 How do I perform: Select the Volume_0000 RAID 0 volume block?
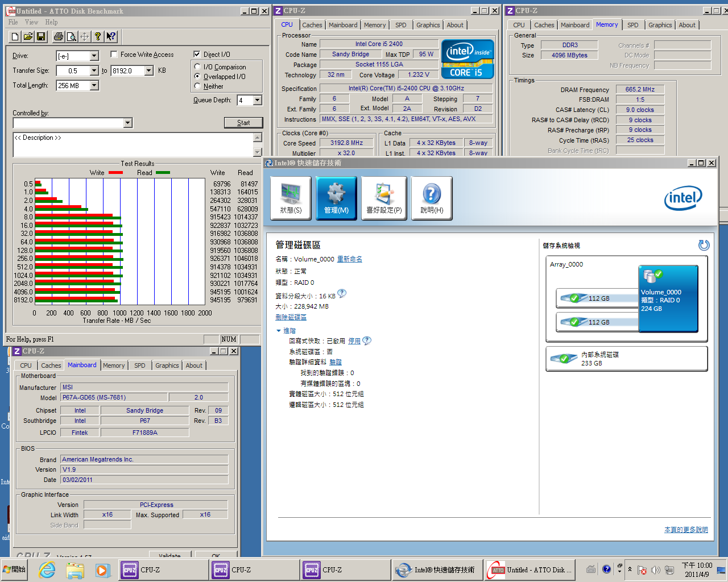[x=668, y=298]
